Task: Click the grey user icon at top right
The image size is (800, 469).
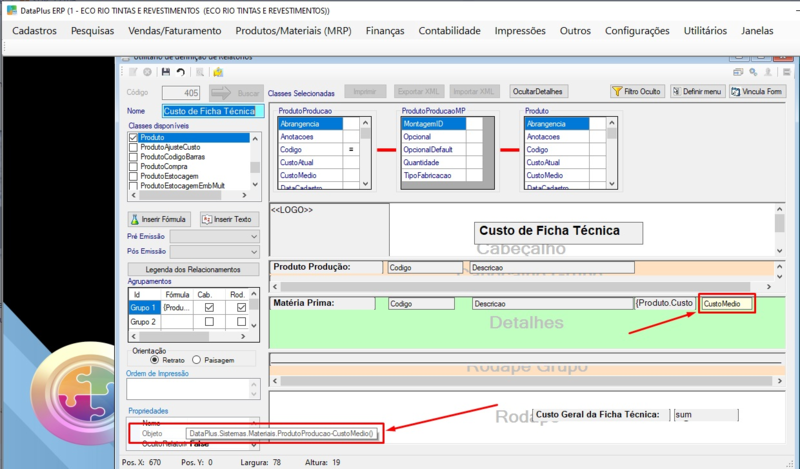Action: point(768,72)
